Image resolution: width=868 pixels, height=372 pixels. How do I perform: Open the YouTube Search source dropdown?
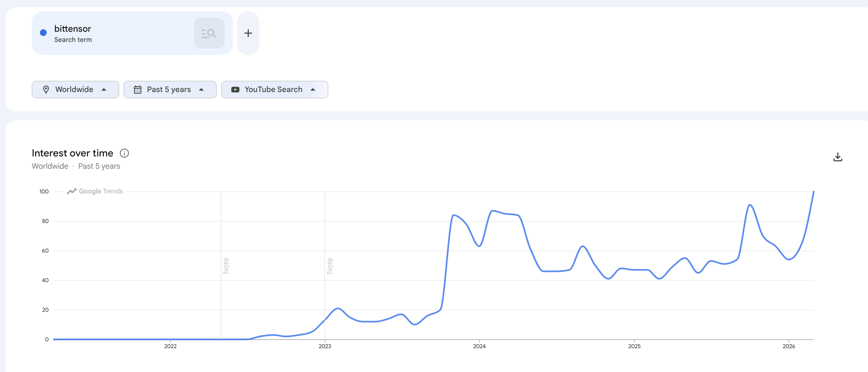(274, 90)
